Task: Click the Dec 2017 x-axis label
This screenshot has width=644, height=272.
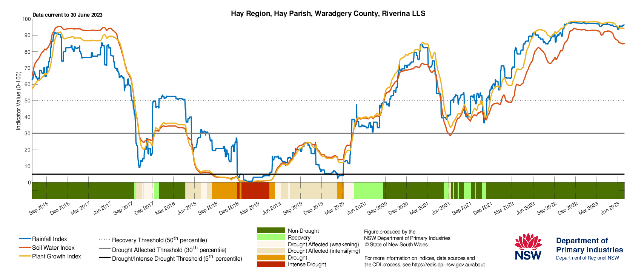Action: 144,208
